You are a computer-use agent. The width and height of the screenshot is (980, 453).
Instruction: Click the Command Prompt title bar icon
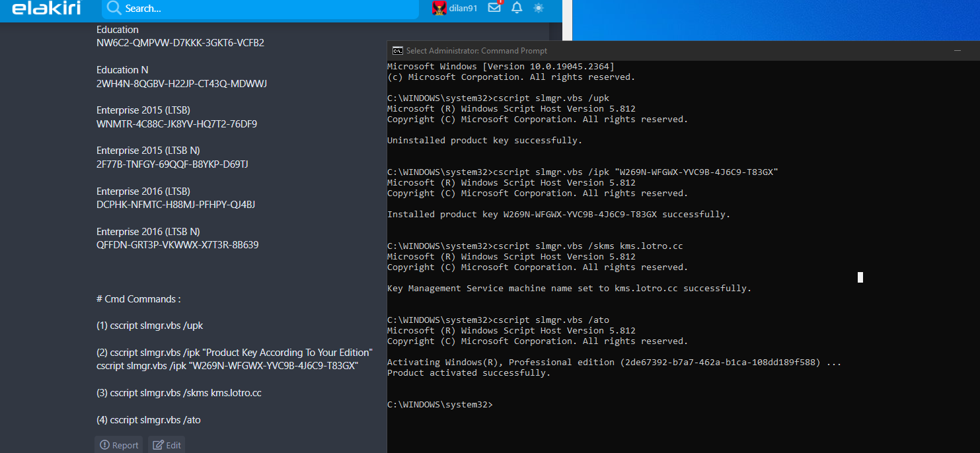tap(397, 50)
